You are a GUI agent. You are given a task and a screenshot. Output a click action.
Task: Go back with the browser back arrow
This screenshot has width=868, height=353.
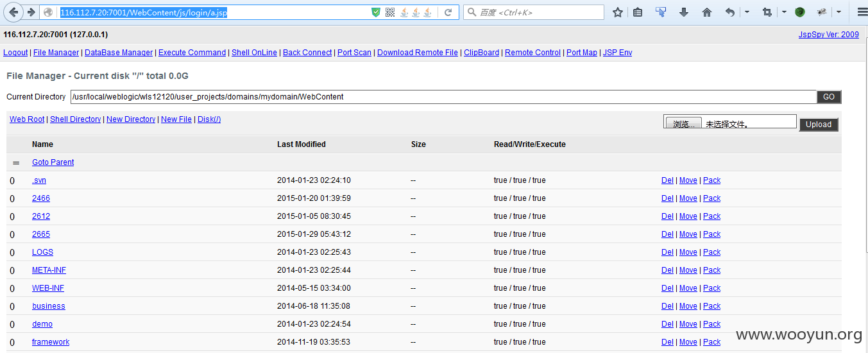point(13,12)
